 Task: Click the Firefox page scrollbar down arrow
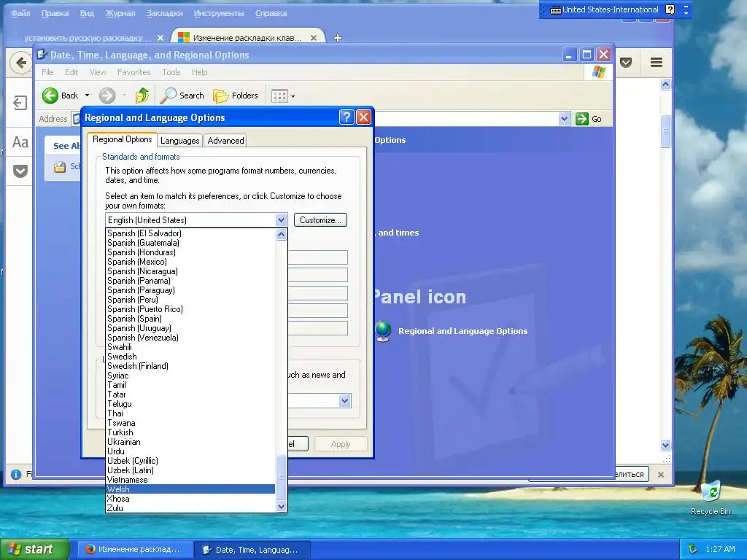665,446
